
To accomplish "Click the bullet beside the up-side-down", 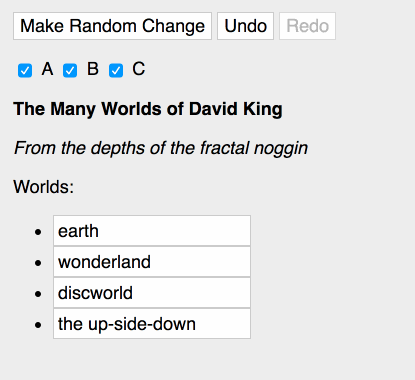I will 38,324.
